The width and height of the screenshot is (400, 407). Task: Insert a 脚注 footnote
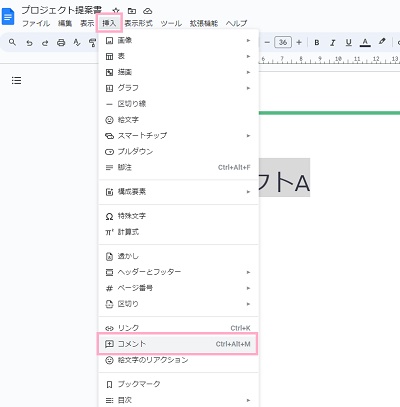coord(179,167)
